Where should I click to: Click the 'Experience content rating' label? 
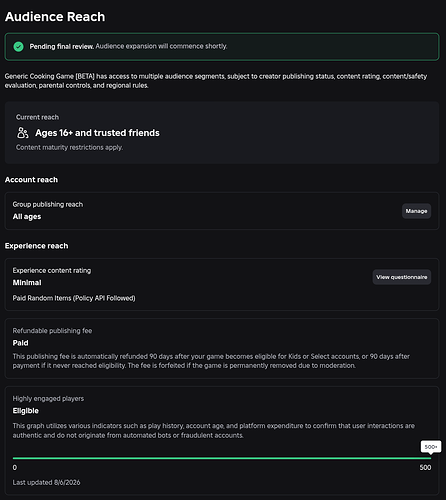point(52,271)
